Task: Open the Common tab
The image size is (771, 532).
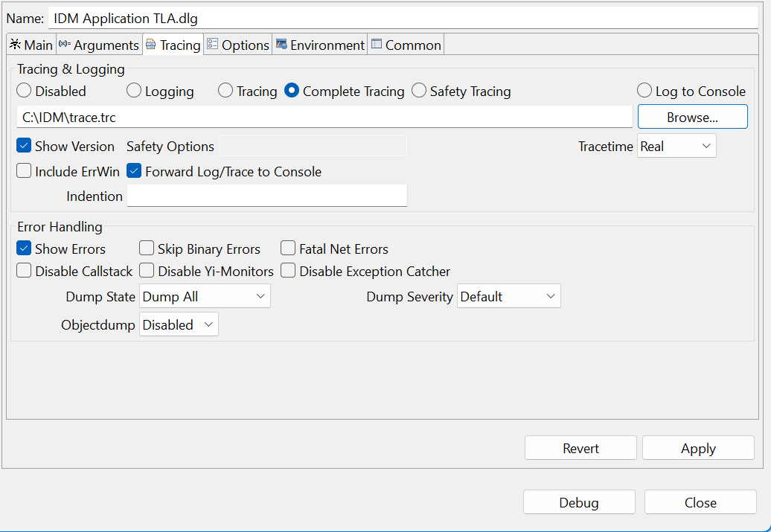Action: coord(406,45)
